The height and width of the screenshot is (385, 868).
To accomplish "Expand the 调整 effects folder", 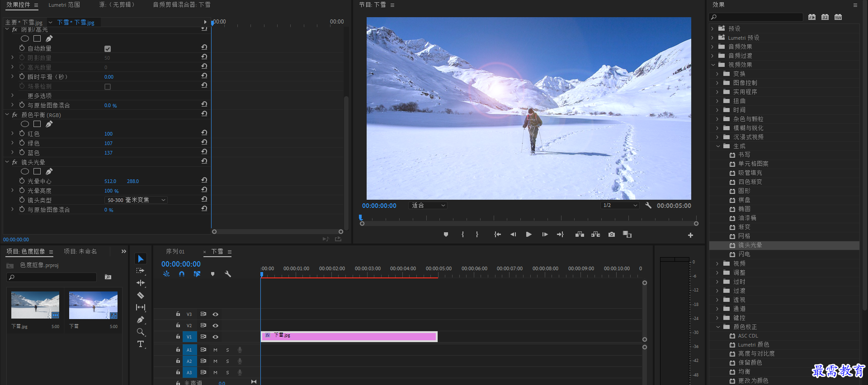I will pyautogui.click(x=717, y=272).
